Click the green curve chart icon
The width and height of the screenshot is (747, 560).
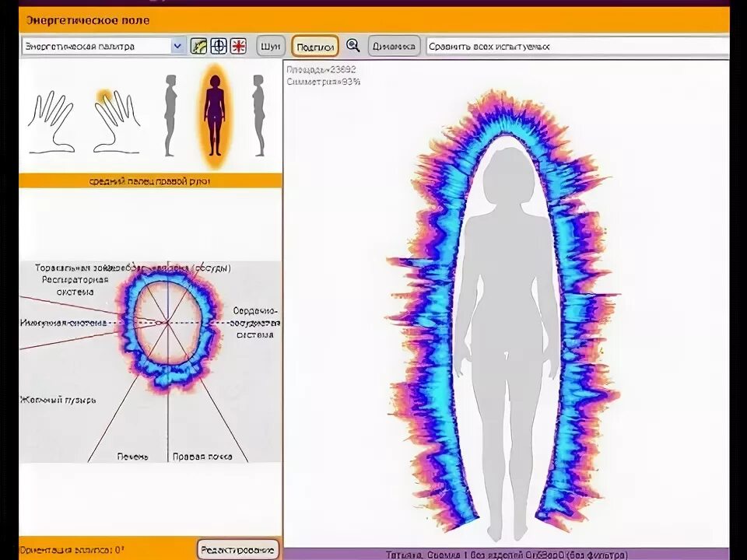click(198, 46)
